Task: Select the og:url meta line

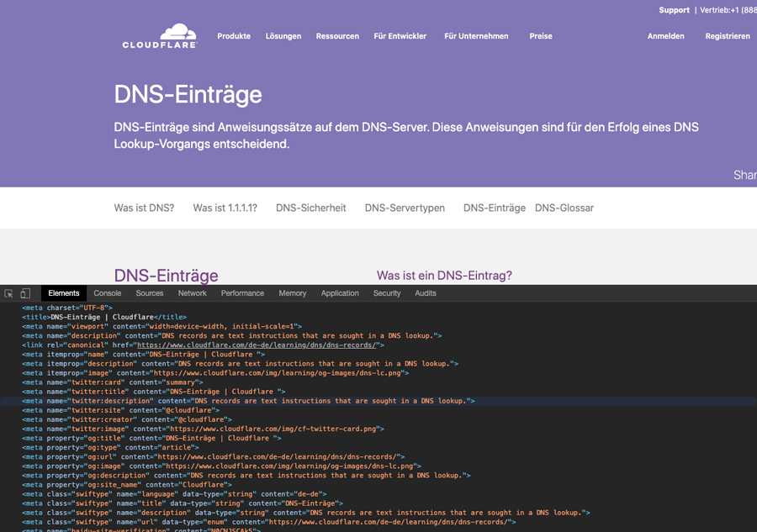Action: (214, 456)
